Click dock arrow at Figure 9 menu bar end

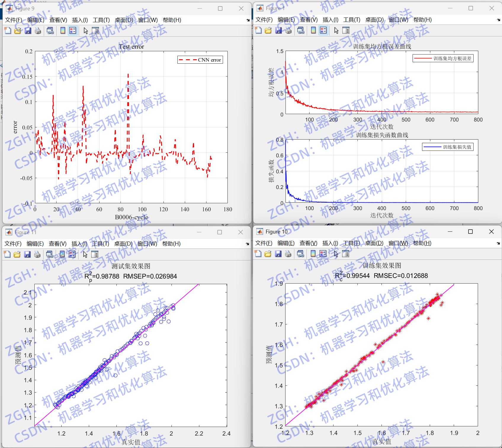(248, 20)
